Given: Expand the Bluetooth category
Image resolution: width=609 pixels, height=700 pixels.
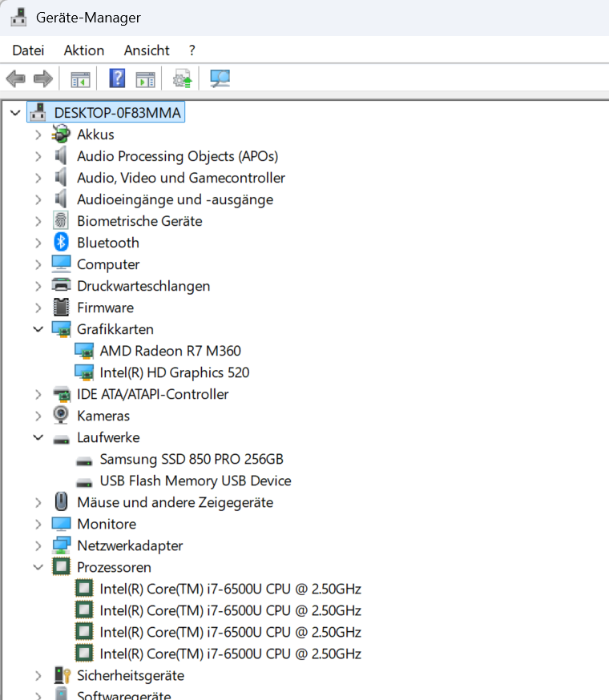Looking at the screenshot, I should 38,243.
